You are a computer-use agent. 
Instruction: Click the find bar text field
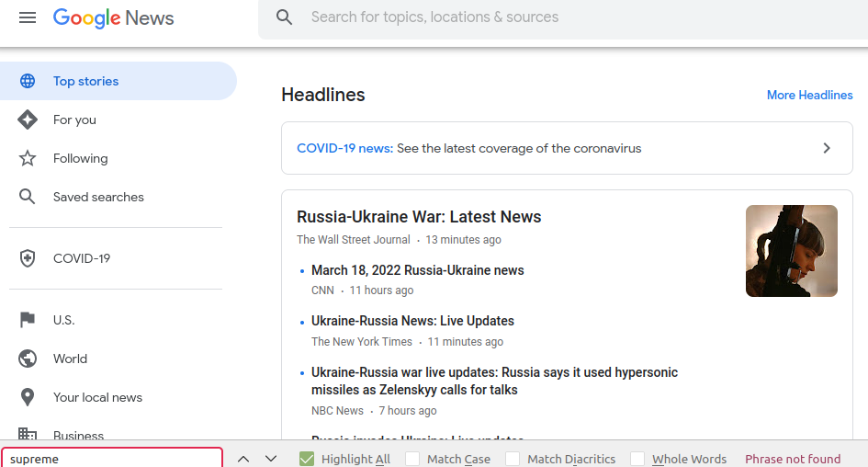[112, 459]
